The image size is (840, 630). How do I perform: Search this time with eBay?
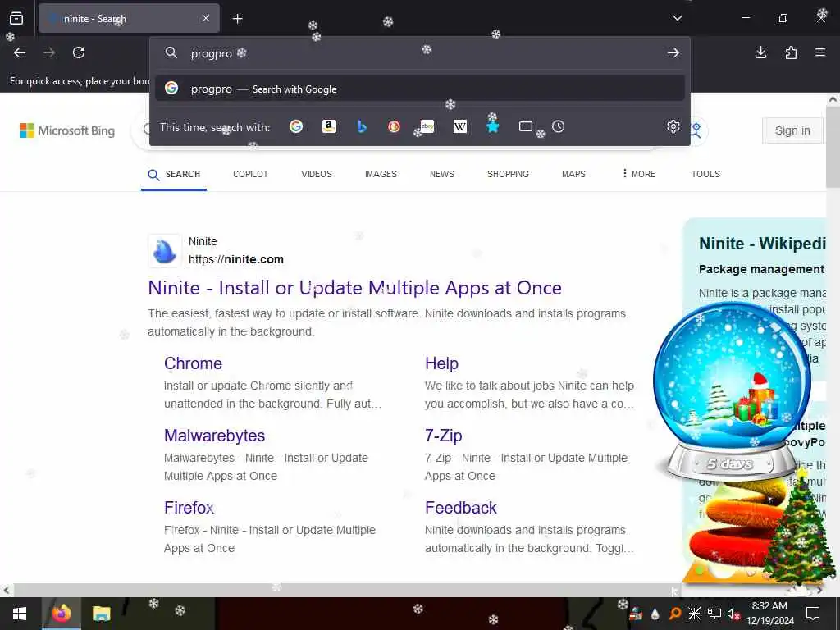point(427,126)
